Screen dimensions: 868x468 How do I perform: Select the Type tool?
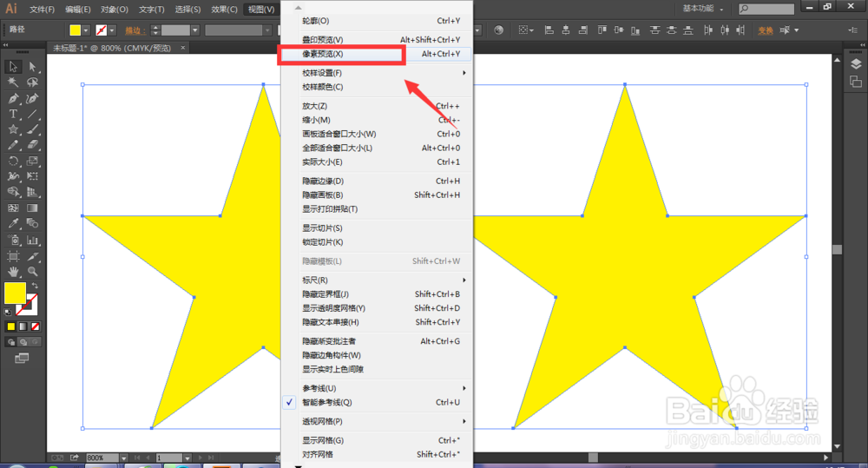pos(13,114)
